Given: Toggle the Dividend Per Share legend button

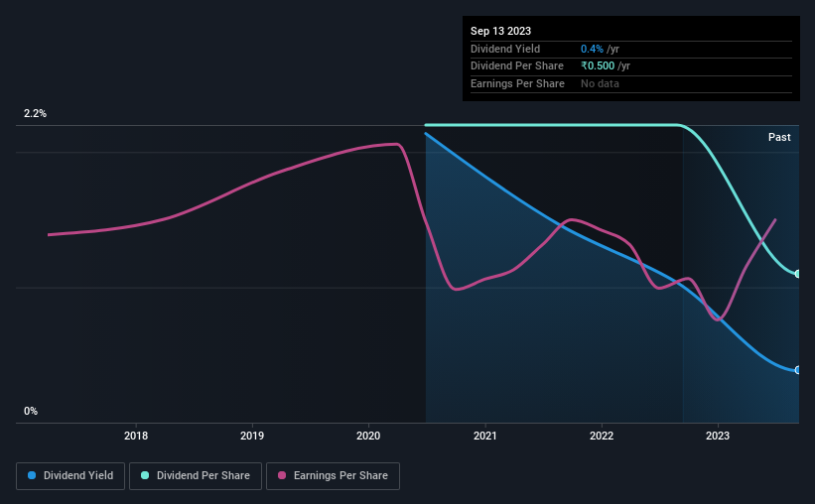Looking at the screenshot, I should coord(196,476).
